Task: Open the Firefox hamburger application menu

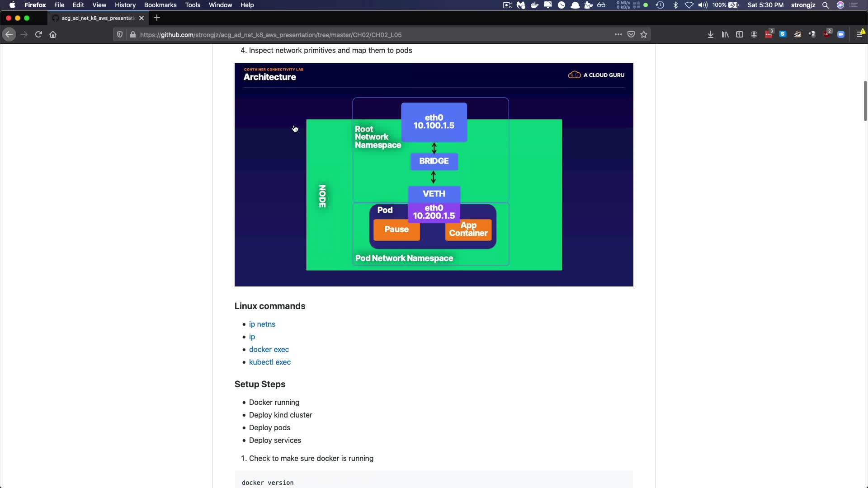Action: coord(859,34)
